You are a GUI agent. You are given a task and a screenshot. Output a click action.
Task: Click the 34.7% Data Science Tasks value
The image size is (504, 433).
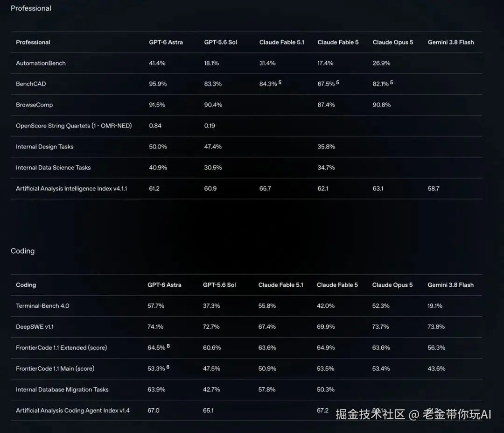pos(326,168)
